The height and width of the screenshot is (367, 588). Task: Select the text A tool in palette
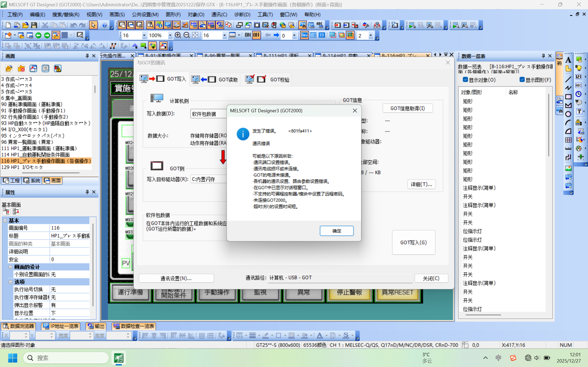(568, 60)
